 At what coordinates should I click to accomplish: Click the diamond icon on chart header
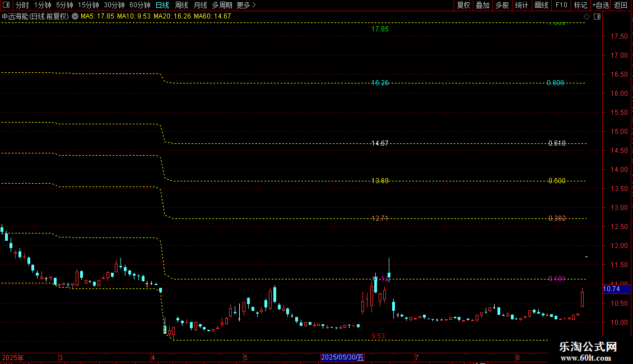pyautogui.click(x=587, y=17)
